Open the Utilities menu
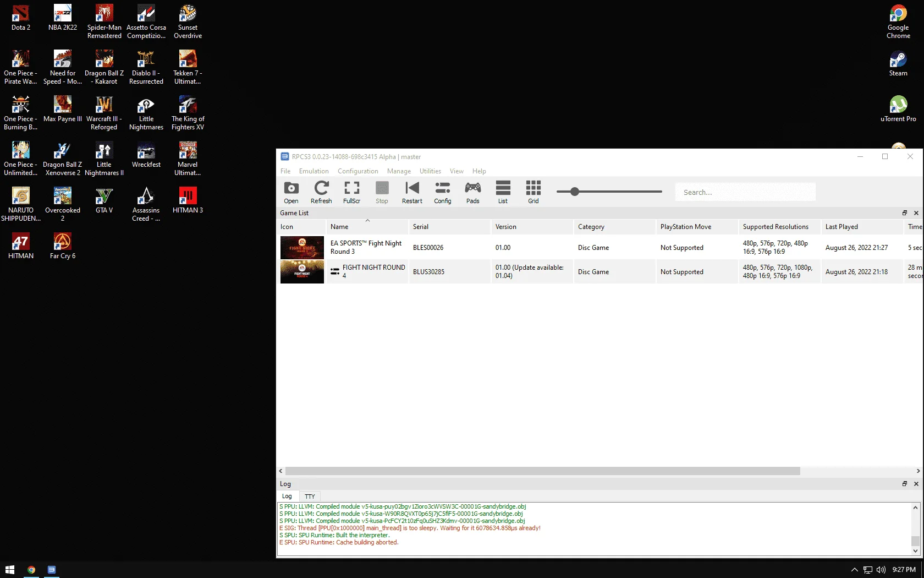 coord(430,171)
